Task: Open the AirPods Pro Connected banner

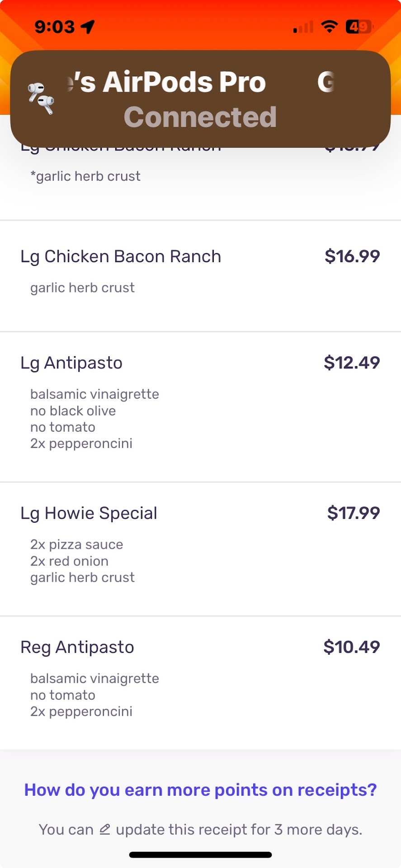Action: click(200, 99)
